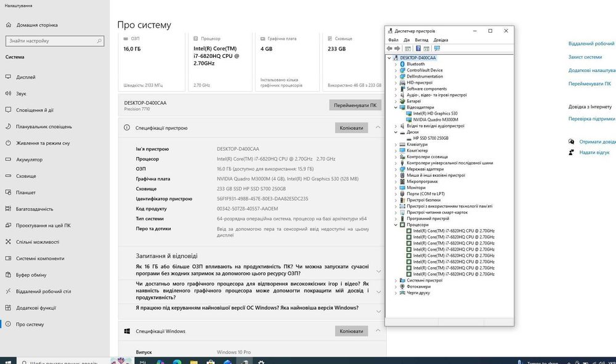
Task: Collapse Специфікації пристрою section chevron
Action: (x=378, y=127)
